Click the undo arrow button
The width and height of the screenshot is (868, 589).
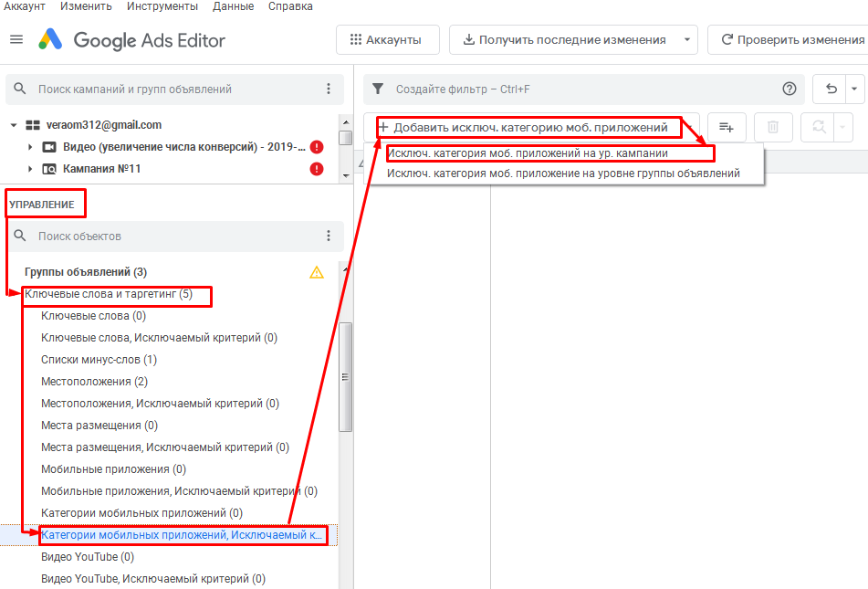pyautogui.click(x=831, y=89)
